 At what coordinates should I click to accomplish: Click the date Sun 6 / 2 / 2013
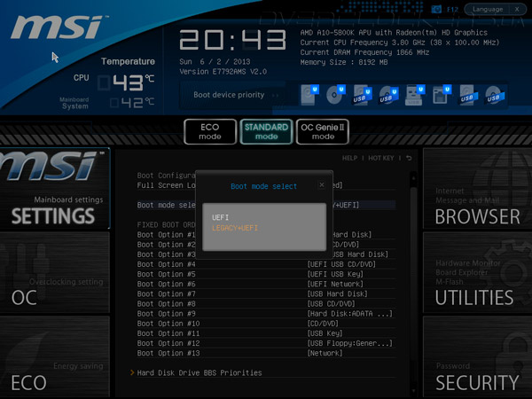(x=215, y=62)
